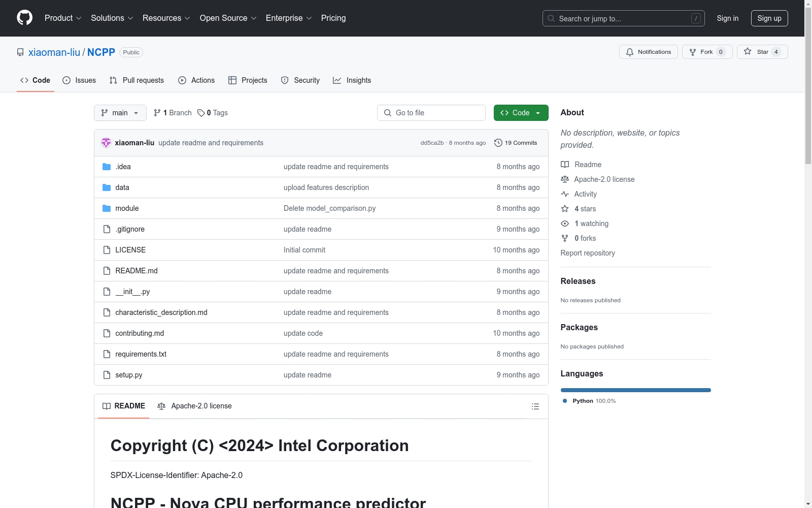Click Report repository link

pos(588,253)
